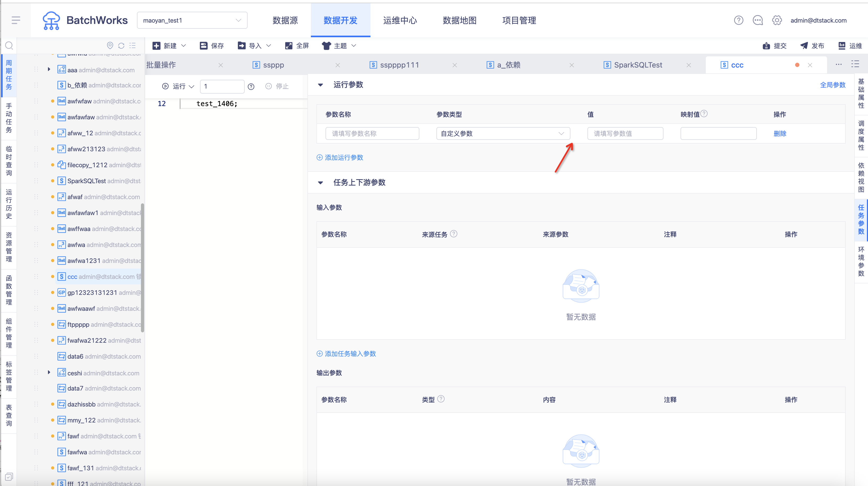The image size is (868, 486).
Task: Open the help question-mark icon in the header
Action: click(x=738, y=20)
